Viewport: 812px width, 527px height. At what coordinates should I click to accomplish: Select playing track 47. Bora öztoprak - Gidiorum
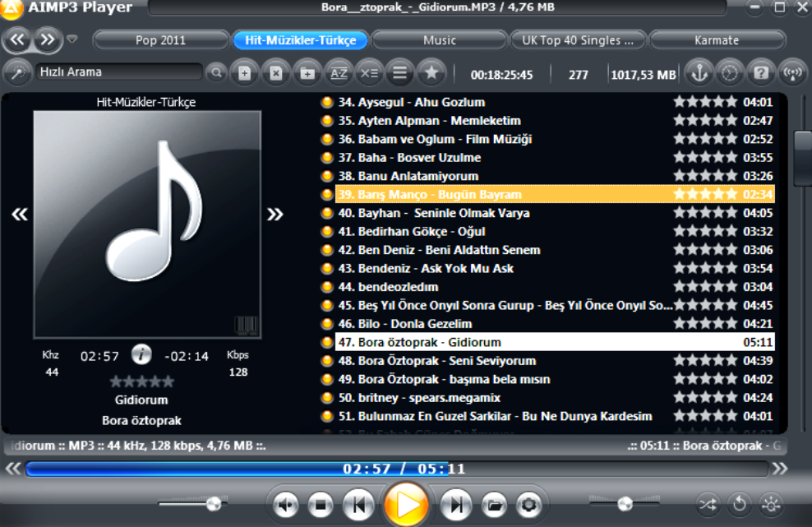coord(555,342)
